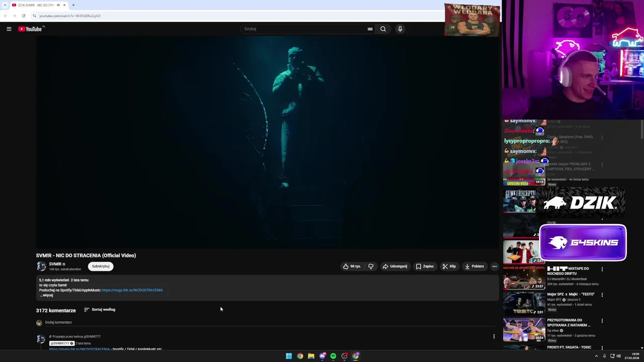Image resolution: width=644 pixels, height=362 pixels.
Task: Open network tray icon
Action: [612, 356]
